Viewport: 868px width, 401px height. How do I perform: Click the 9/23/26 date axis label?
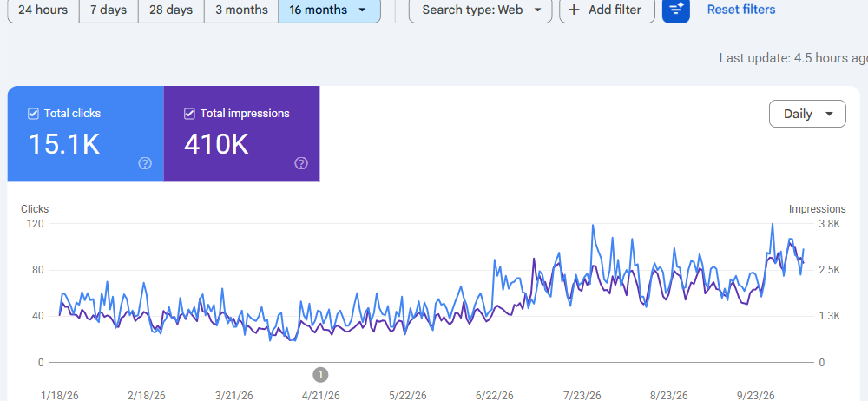click(x=756, y=396)
